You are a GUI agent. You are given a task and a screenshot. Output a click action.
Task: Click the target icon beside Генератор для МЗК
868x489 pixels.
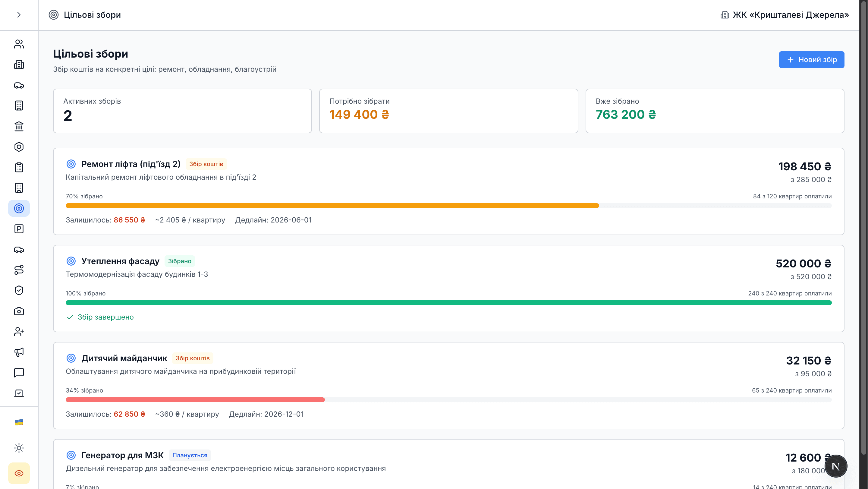point(71,455)
